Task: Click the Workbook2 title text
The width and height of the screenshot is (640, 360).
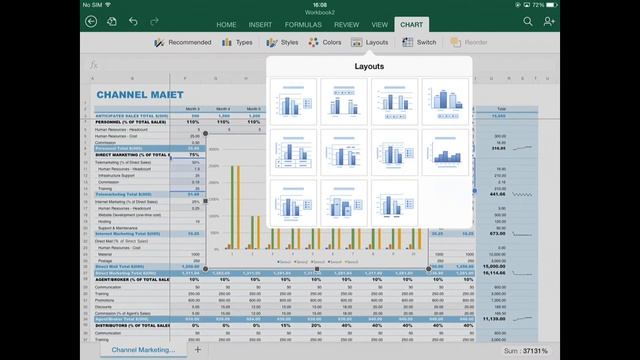Action: (320, 12)
